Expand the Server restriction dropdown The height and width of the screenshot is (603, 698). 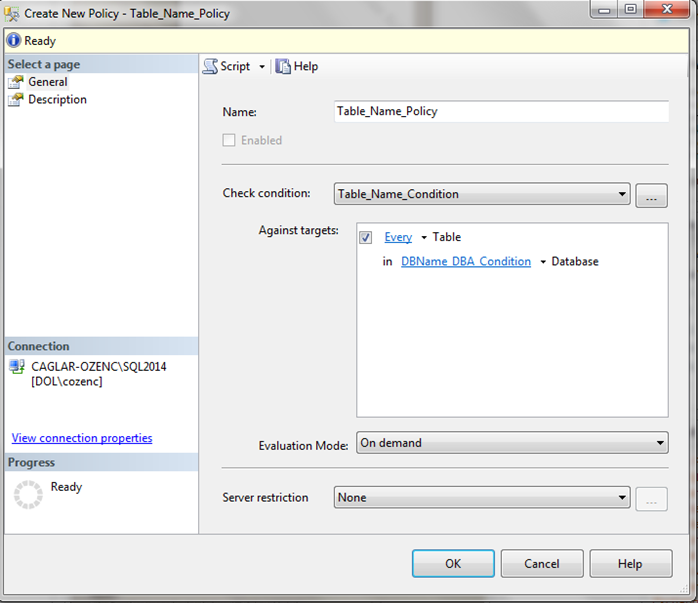click(622, 498)
